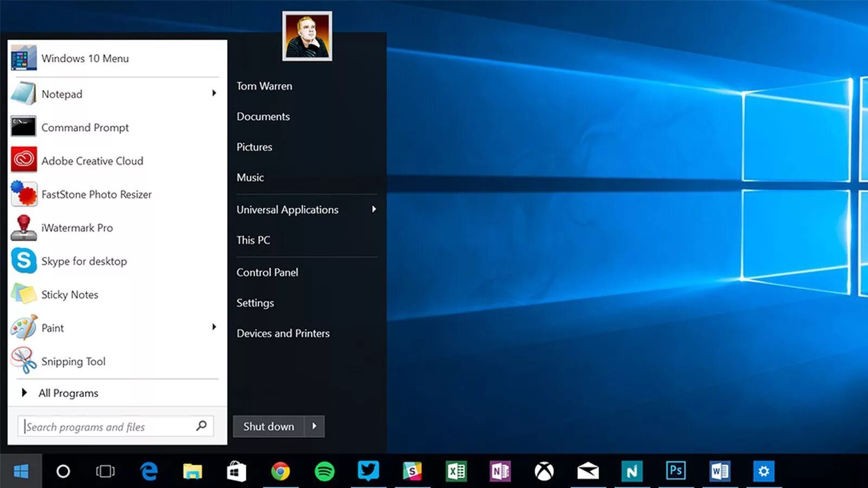Open Task View on taskbar

pos(105,471)
